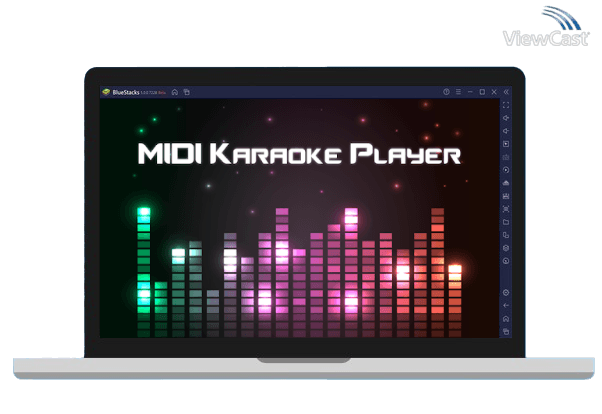Click the Eco mode circular icon in sidebar
Image resolution: width=602 pixels, height=414 pixels.
[x=506, y=261]
